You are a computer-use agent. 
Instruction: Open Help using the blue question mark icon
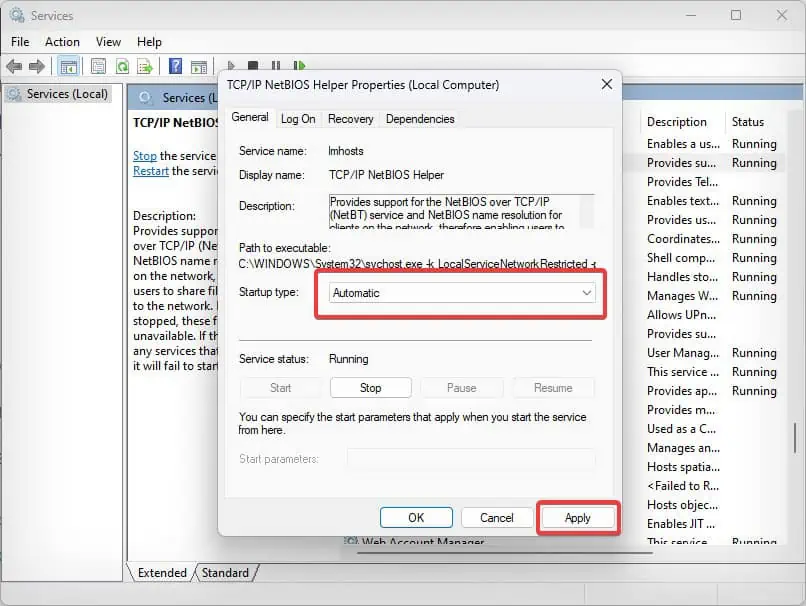pyautogui.click(x=178, y=66)
